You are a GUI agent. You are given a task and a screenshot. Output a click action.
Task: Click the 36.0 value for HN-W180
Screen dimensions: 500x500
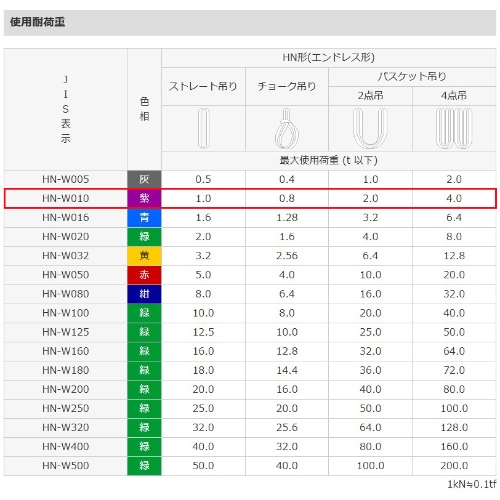(x=370, y=370)
